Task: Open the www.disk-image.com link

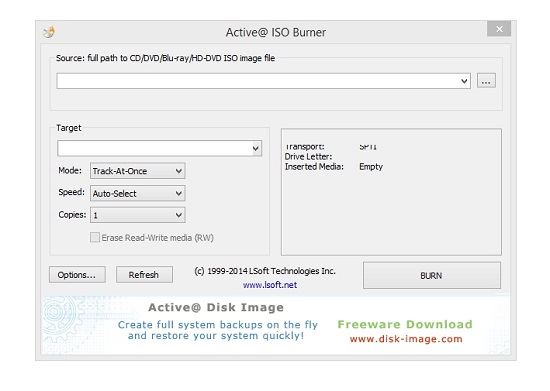Action: coord(406,339)
